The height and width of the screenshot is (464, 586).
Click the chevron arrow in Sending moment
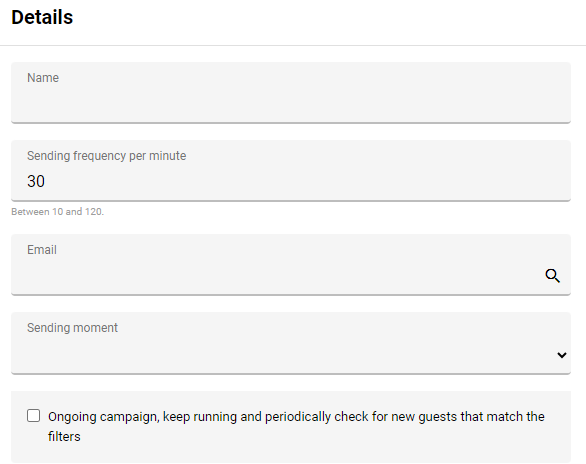click(x=562, y=355)
